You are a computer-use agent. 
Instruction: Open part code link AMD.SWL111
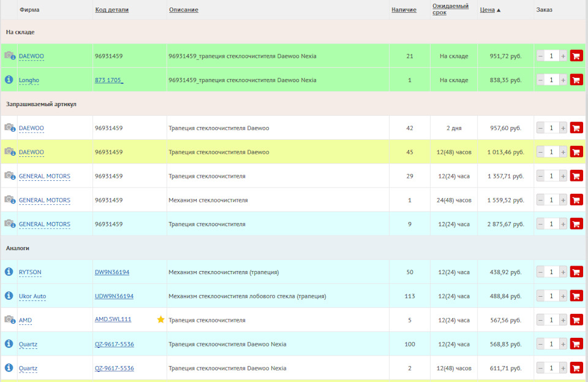(113, 319)
